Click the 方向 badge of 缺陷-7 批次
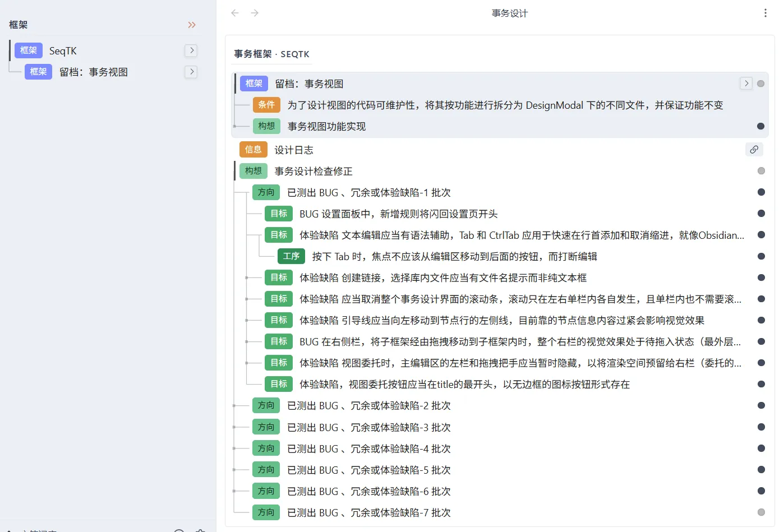 point(266,512)
